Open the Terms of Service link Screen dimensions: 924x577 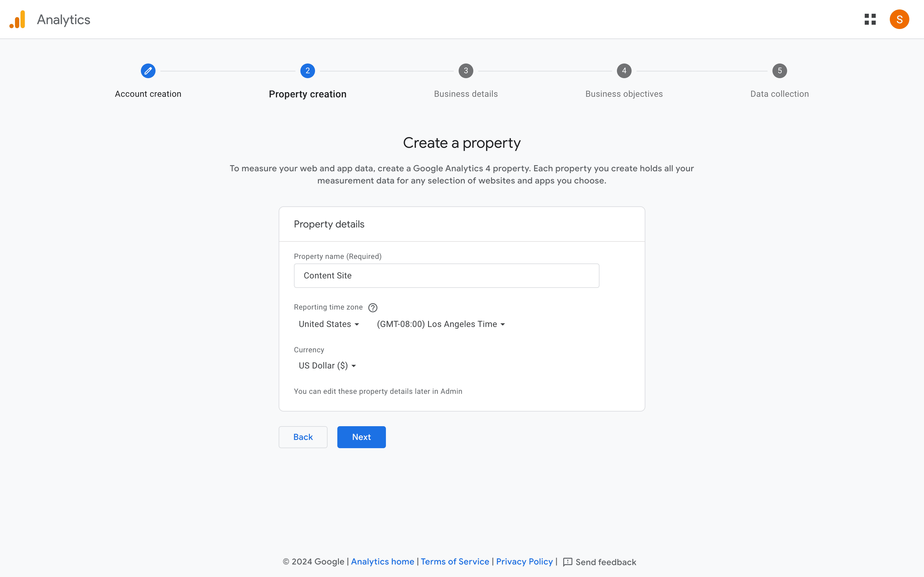(455, 561)
